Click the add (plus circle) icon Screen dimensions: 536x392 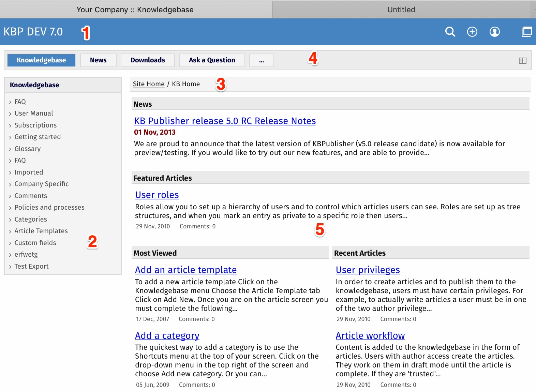(472, 32)
